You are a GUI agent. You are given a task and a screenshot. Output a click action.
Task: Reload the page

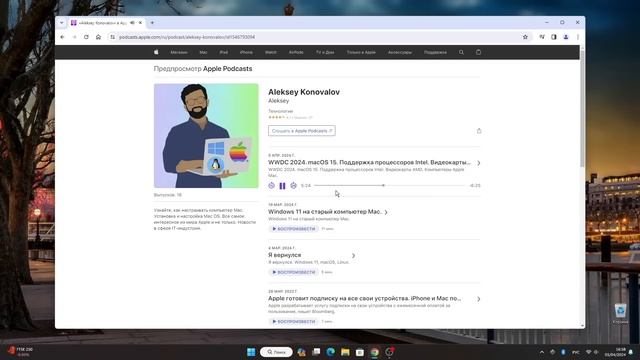(x=86, y=37)
